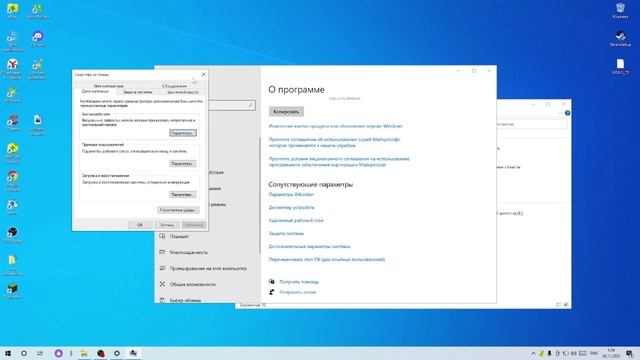Image resolution: width=640 pixels, height=360 pixels.
Task: Open the Microsoft services agreement link
Action: 334,142
